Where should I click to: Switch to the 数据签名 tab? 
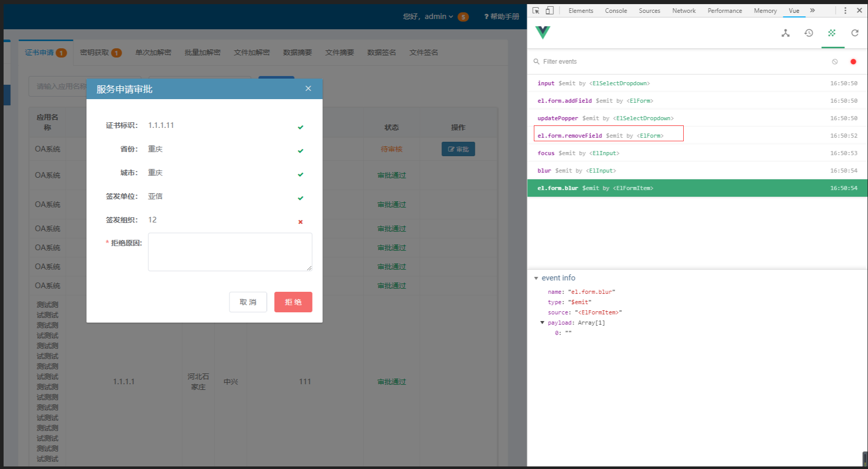coord(381,52)
